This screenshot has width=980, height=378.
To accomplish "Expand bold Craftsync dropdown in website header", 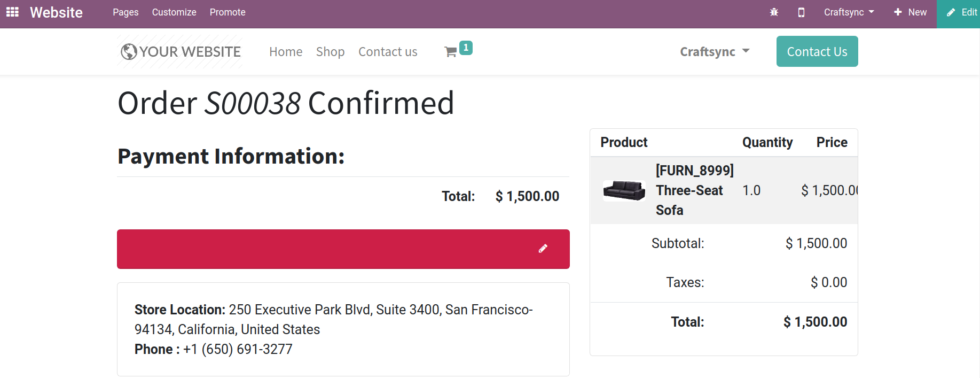I will pyautogui.click(x=715, y=52).
